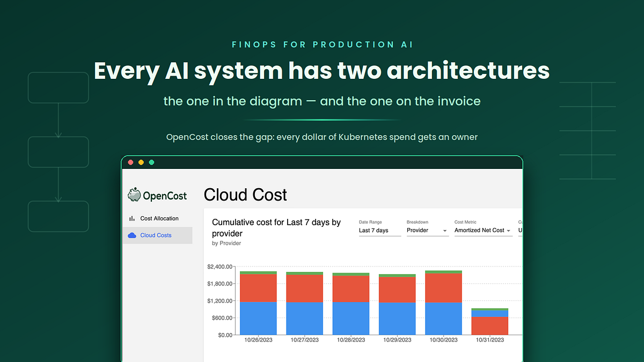Click the 'Every AI system has two architectures' headline
Image resolution: width=644 pixels, height=362 pixels.
coord(322,71)
